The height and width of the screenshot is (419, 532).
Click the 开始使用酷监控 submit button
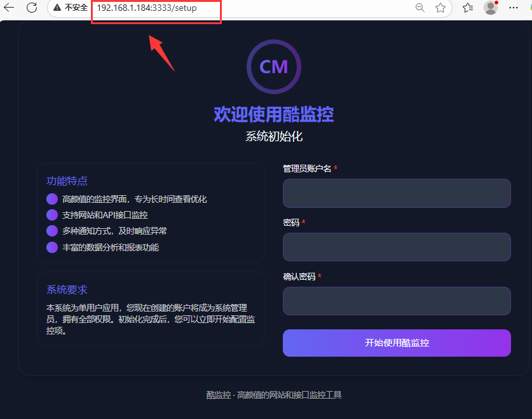(397, 343)
